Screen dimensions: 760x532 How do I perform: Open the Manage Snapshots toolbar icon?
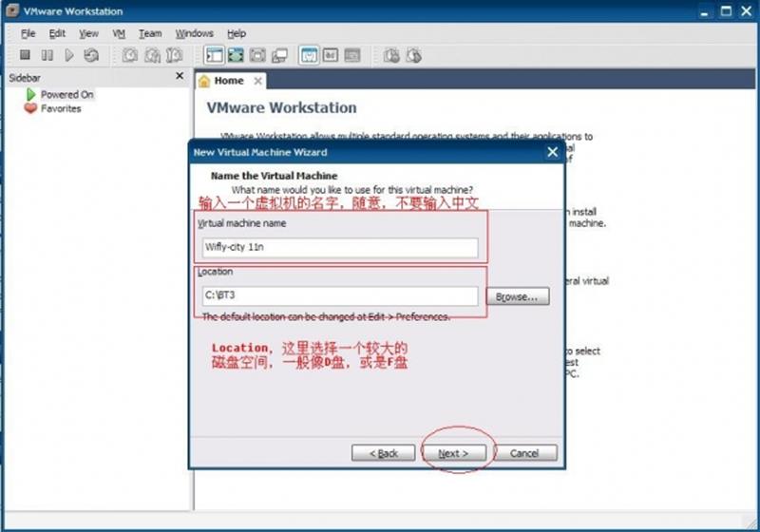tap(174, 55)
